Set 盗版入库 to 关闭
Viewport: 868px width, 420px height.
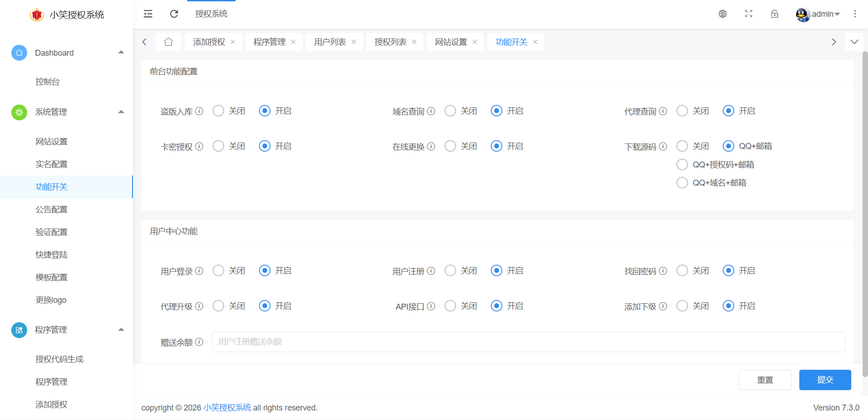tap(218, 111)
